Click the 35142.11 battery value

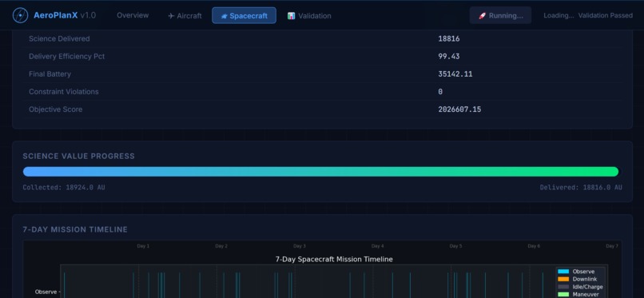tap(455, 74)
